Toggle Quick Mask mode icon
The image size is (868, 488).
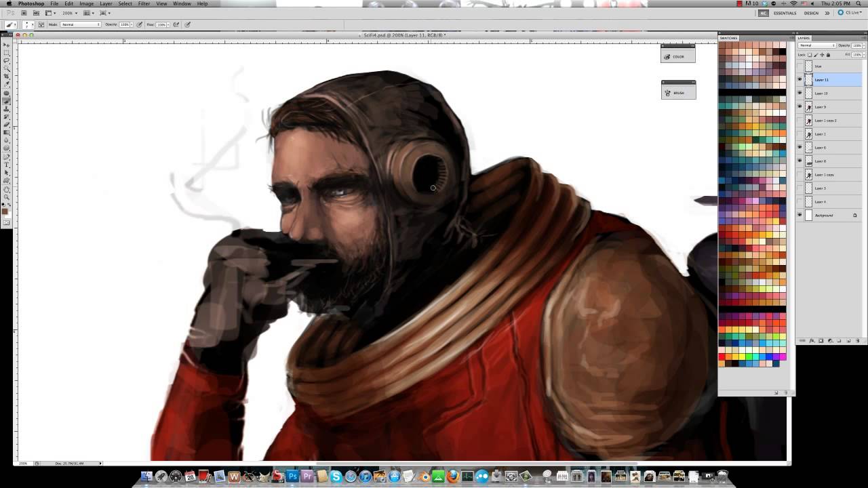pos(5,222)
